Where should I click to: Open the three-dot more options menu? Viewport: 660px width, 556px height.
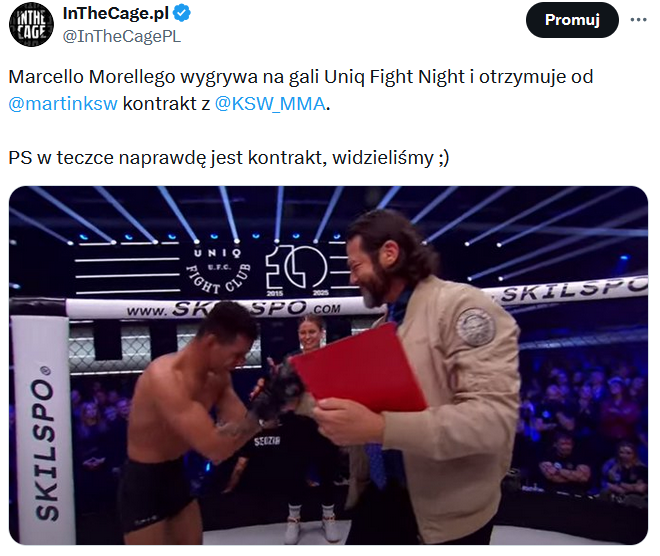(x=638, y=20)
